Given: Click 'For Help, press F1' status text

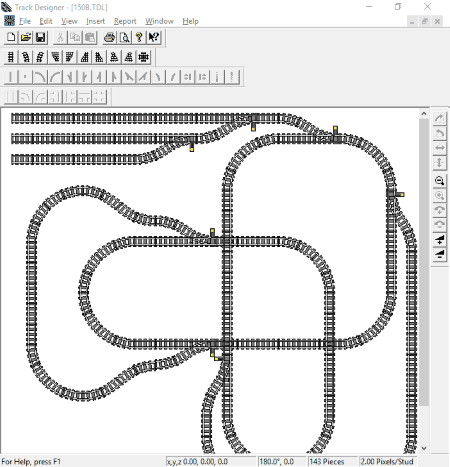Looking at the screenshot, I should coord(31,462).
